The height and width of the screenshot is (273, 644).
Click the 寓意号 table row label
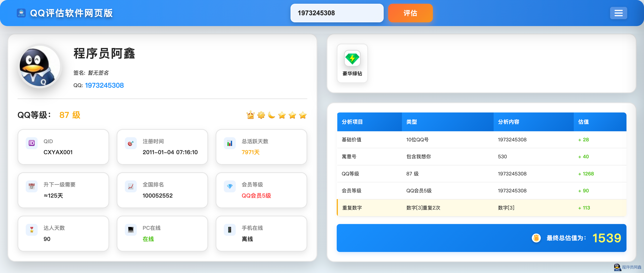349,157
